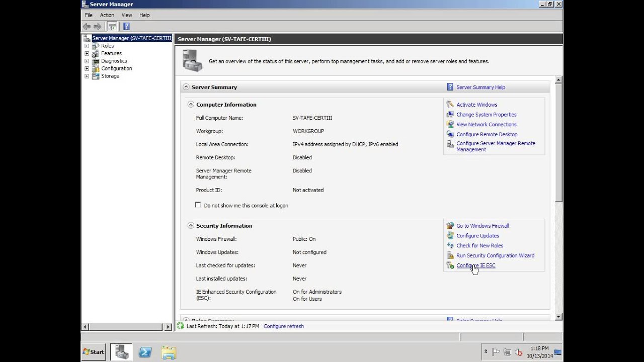The image size is (644, 362).
Task: Open the View menu
Action: (x=127, y=15)
